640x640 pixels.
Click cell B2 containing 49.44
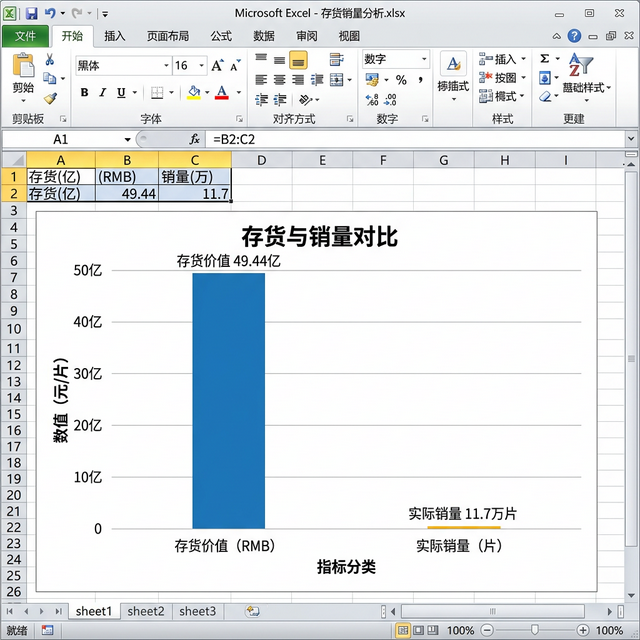126,194
